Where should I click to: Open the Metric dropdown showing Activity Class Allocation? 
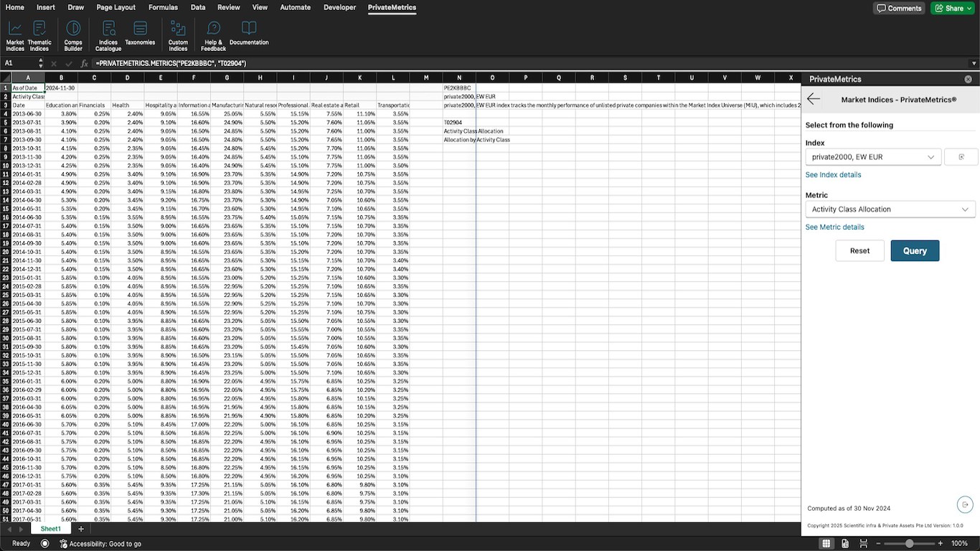(890, 209)
